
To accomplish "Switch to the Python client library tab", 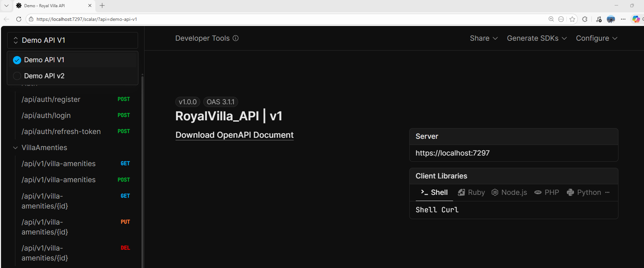I will point(584,192).
